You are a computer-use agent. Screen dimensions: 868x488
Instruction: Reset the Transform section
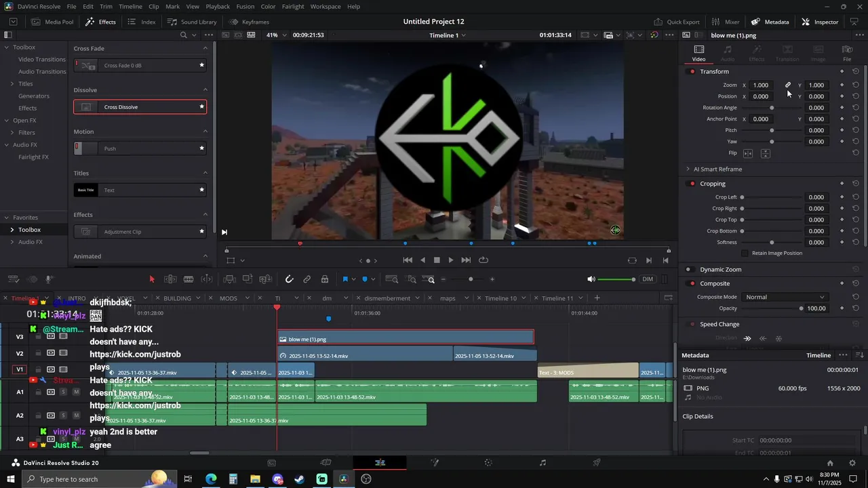pos(856,71)
